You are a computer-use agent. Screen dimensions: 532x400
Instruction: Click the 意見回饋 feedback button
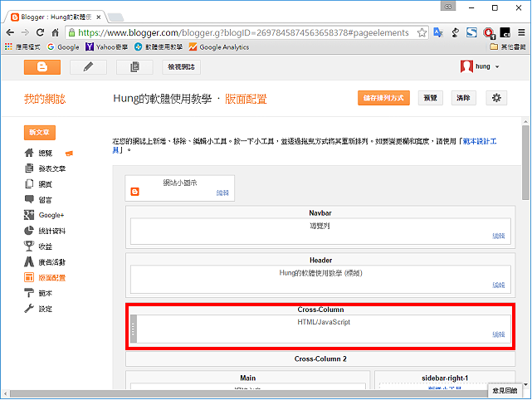click(x=505, y=391)
